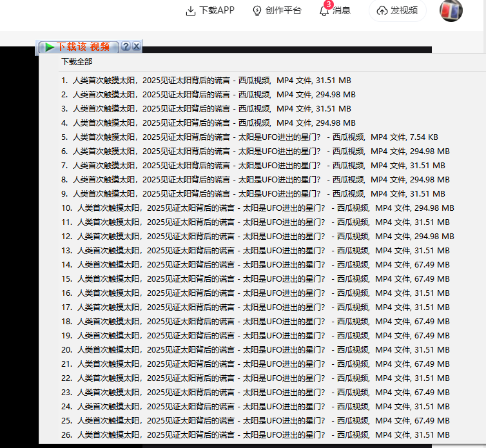Image resolution: width=486 pixels, height=448 pixels.
Task: Select 下载全部 menu entry
Action: [x=77, y=62]
